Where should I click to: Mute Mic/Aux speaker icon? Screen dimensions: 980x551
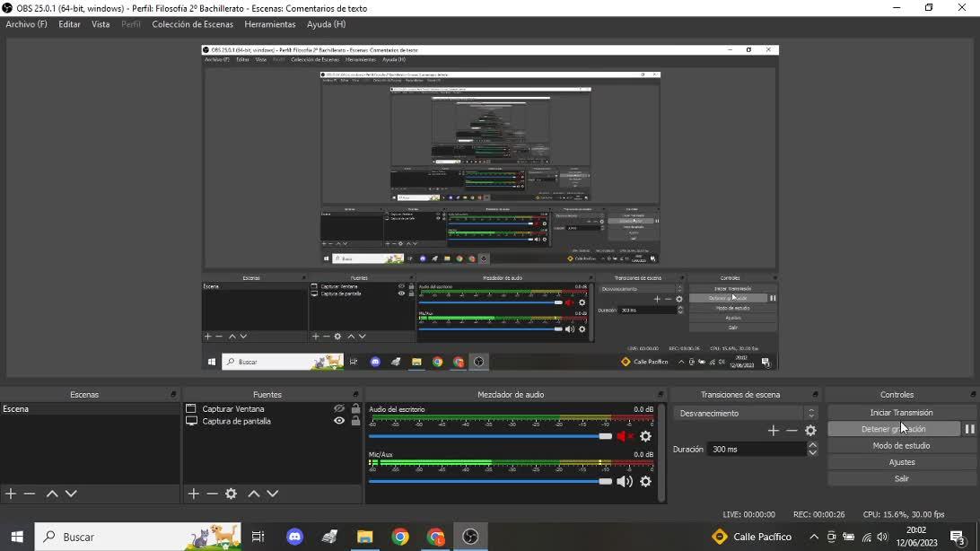click(x=625, y=481)
